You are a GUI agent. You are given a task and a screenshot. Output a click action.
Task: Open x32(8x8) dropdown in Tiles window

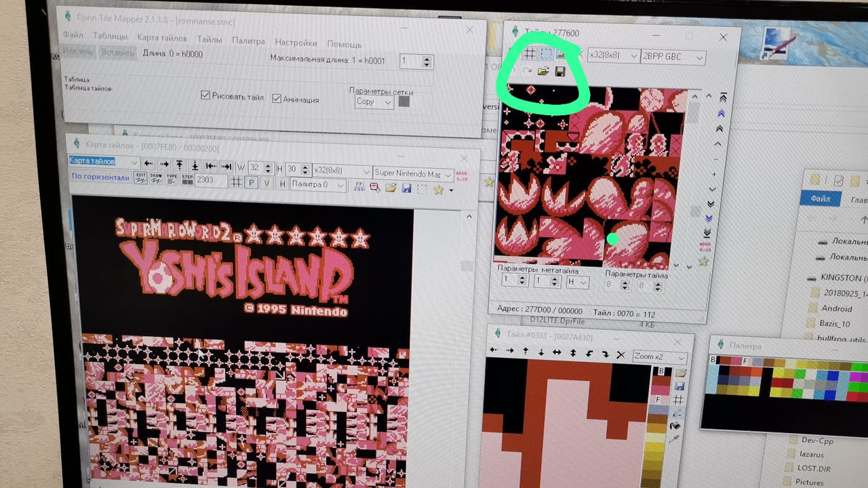[613, 56]
